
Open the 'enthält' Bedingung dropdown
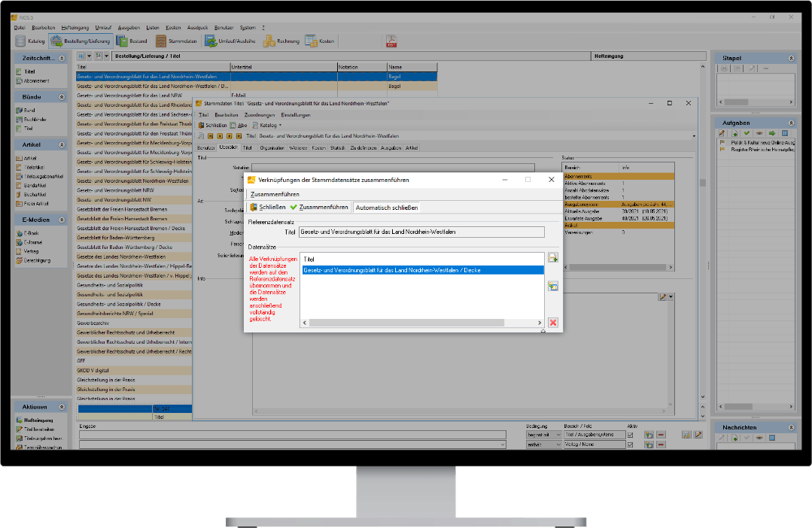(544, 445)
